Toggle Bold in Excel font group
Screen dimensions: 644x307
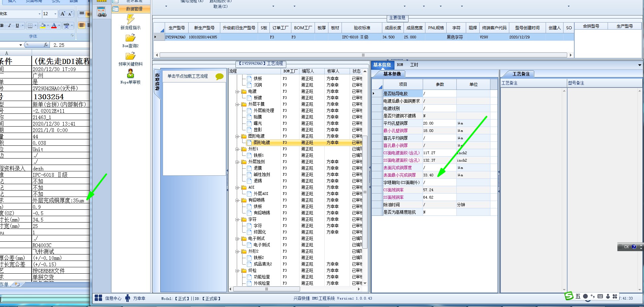[2, 26]
